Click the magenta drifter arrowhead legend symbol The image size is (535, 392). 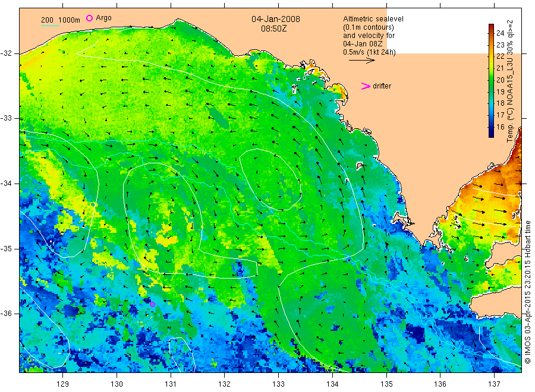(366, 86)
